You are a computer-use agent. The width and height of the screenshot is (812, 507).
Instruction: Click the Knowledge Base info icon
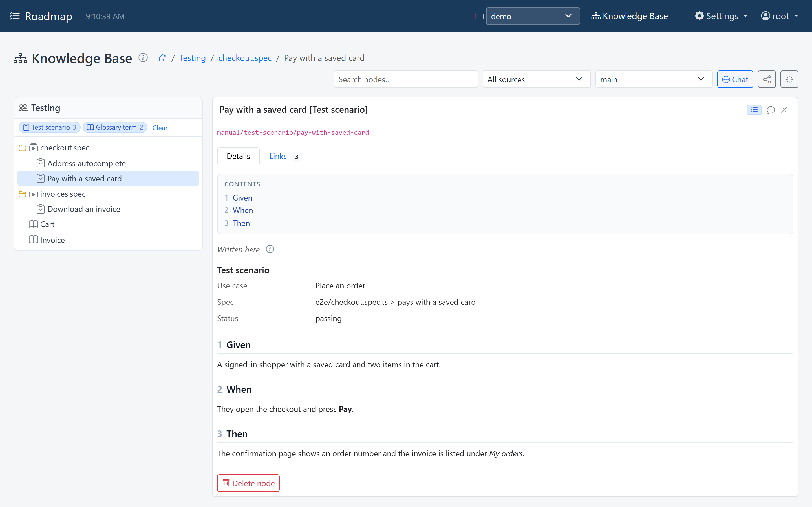point(143,58)
